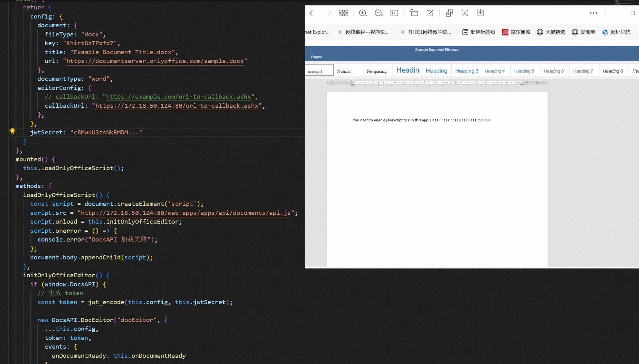This screenshot has height=364, width=639.
Task: Open the THEOL网络教学综 bookmark
Action: pos(426,32)
